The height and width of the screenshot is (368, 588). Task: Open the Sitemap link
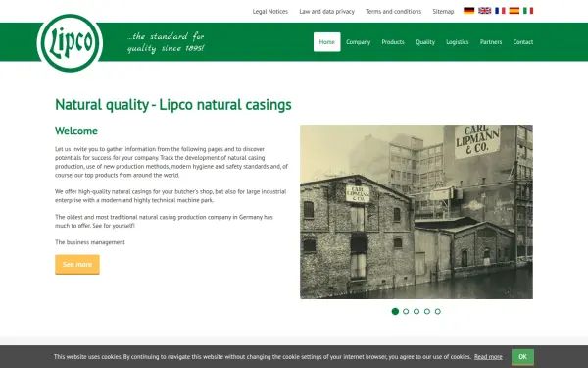click(443, 11)
